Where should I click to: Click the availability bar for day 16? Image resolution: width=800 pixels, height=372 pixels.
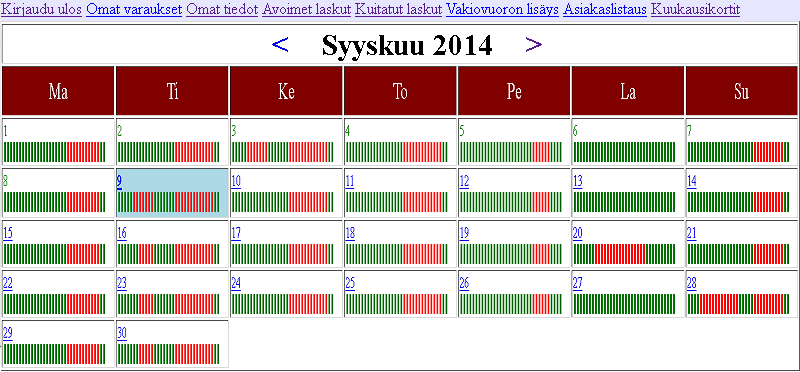(x=168, y=254)
